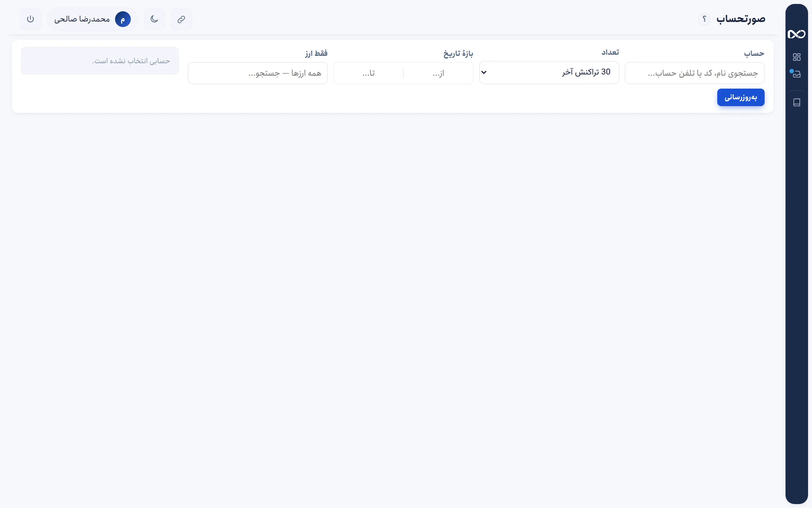Click the blue م avatar circle
Screen dimensions: 812x508
coord(123,19)
